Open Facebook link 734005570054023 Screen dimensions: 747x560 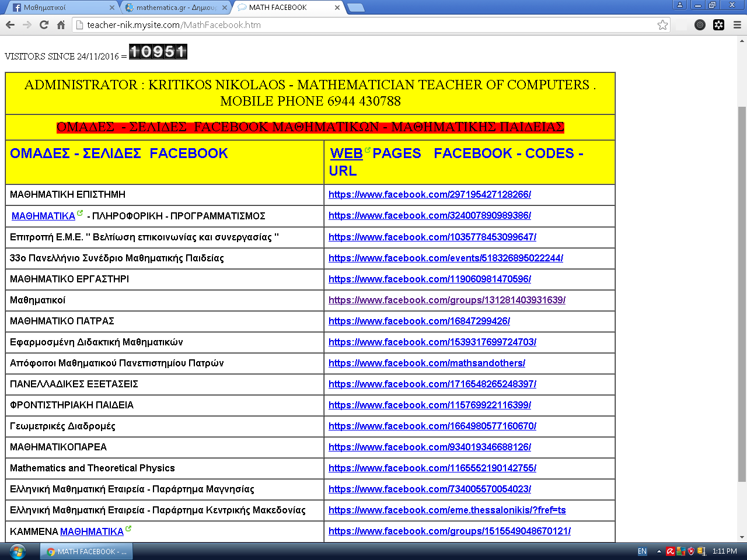point(430,489)
